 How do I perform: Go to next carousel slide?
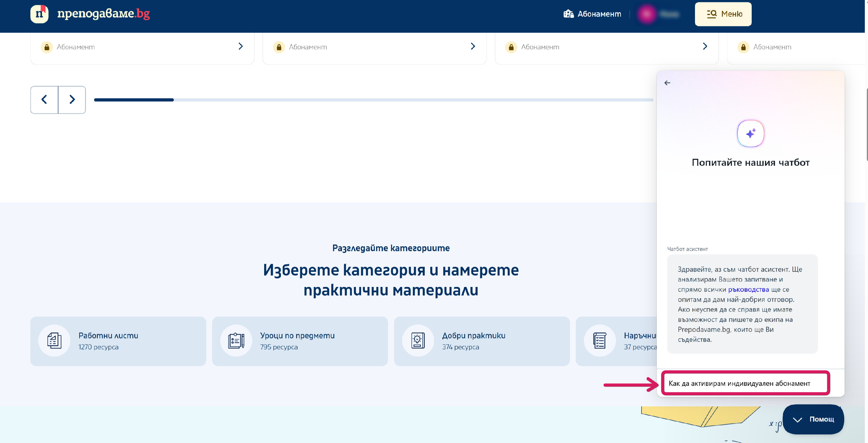(72, 99)
